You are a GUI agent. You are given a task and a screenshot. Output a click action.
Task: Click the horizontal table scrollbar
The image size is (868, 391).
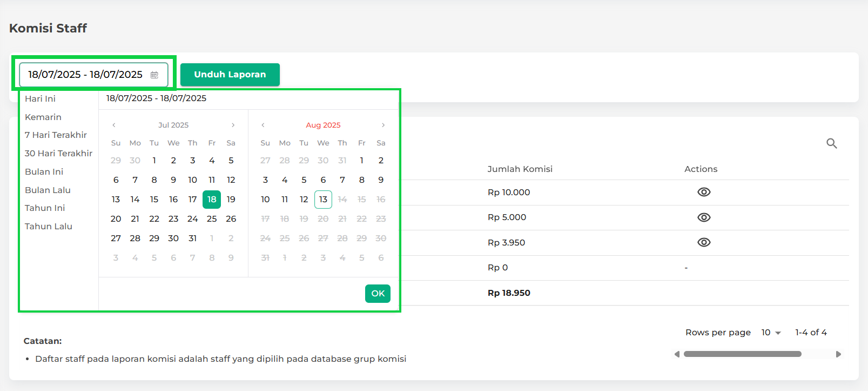[x=743, y=354]
